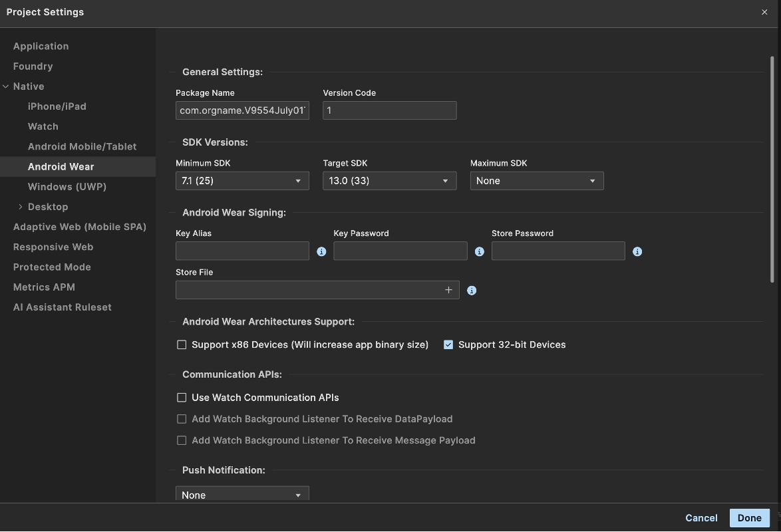Click the plus icon in Store File field
The image size is (781, 532).
(448, 290)
